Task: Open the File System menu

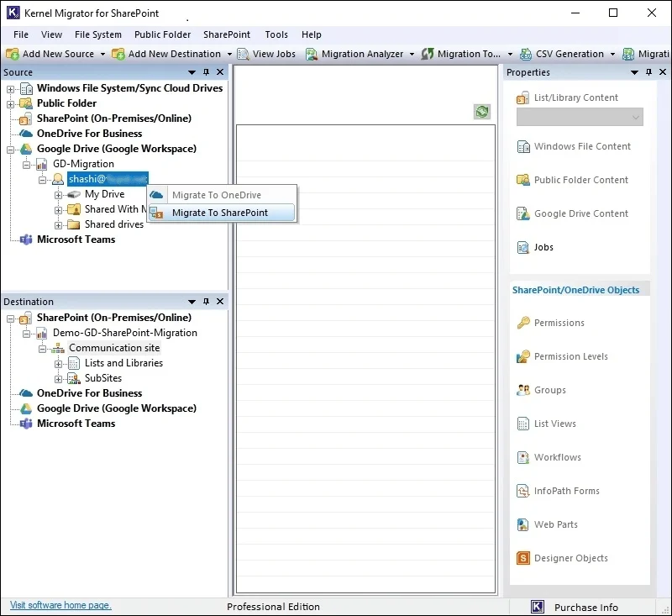Action: [98, 34]
